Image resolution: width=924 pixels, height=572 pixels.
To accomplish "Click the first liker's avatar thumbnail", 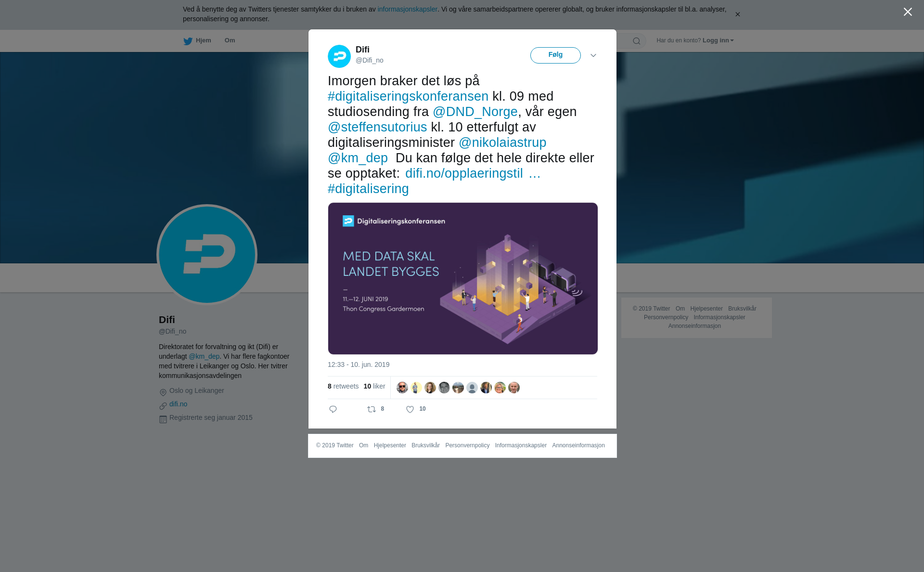I will [402, 388].
